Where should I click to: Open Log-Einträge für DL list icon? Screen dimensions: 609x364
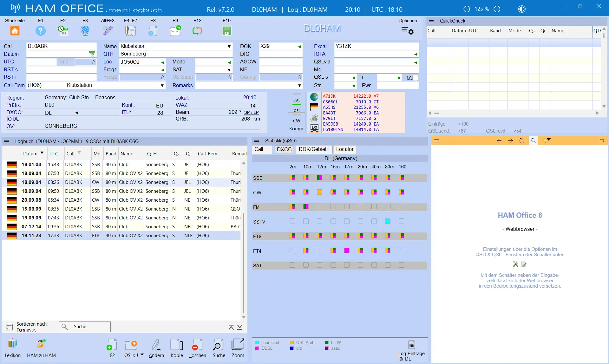pyautogui.click(x=411, y=345)
